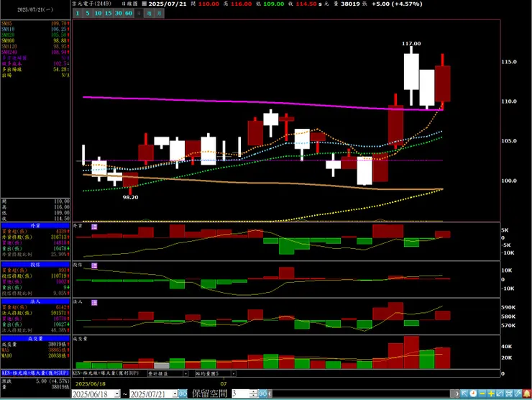Open the 法人 panel settings icon
This screenshot has height=400, width=532.
(94, 303)
